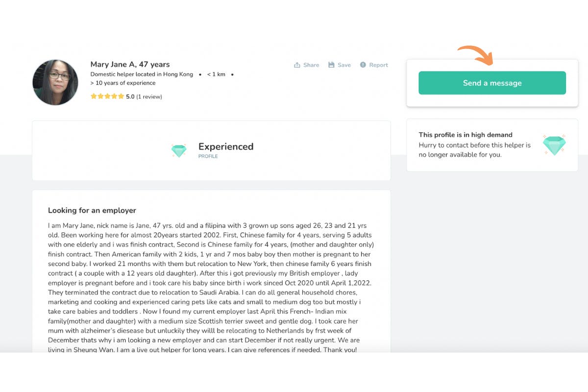The image size is (588, 392).
Task: Report this profile
Action: tap(374, 65)
